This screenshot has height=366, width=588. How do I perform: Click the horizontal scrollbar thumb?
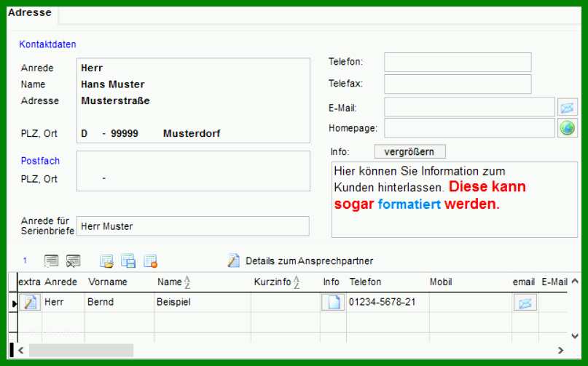pos(81,351)
